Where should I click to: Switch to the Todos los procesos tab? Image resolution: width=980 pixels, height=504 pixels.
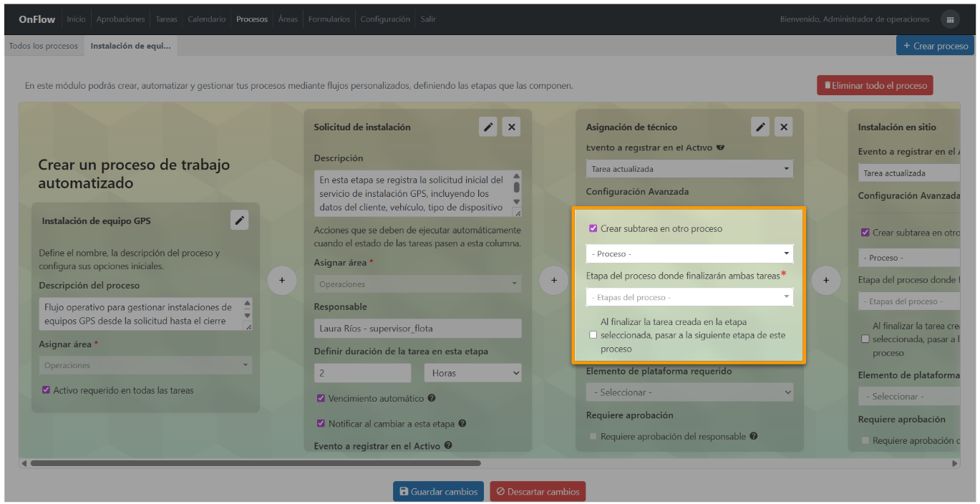(44, 46)
